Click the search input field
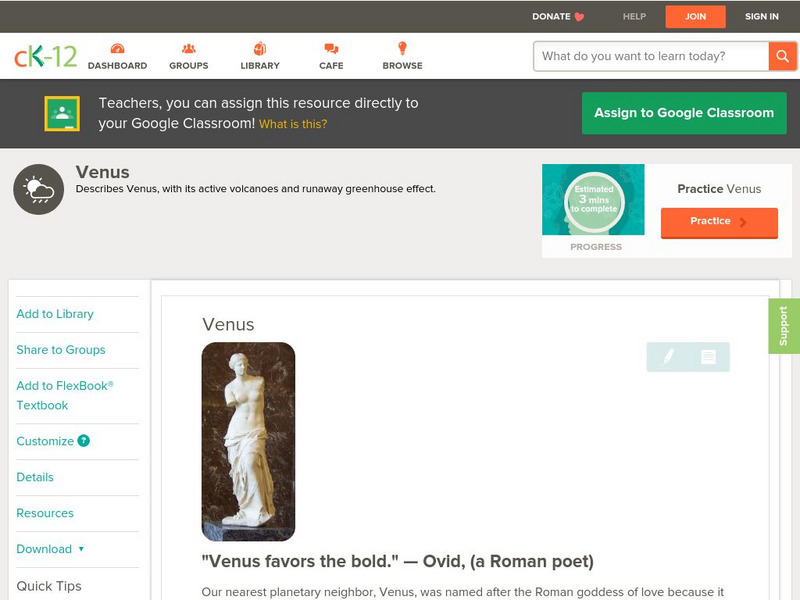Screen dimensions: 800x600 pos(651,56)
